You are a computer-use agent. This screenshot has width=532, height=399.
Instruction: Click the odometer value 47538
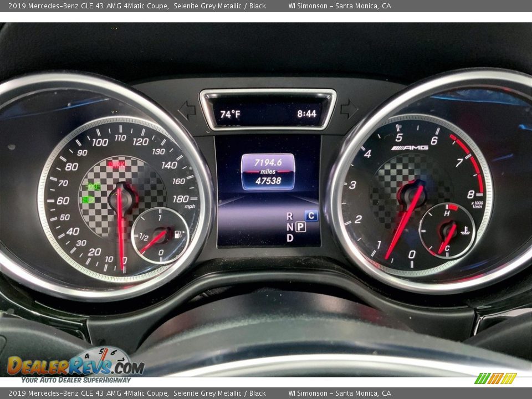point(268,181)
